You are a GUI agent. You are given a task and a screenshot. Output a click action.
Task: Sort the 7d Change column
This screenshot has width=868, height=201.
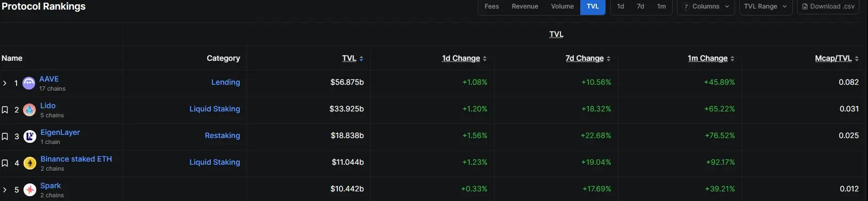(x=609, y=59)
